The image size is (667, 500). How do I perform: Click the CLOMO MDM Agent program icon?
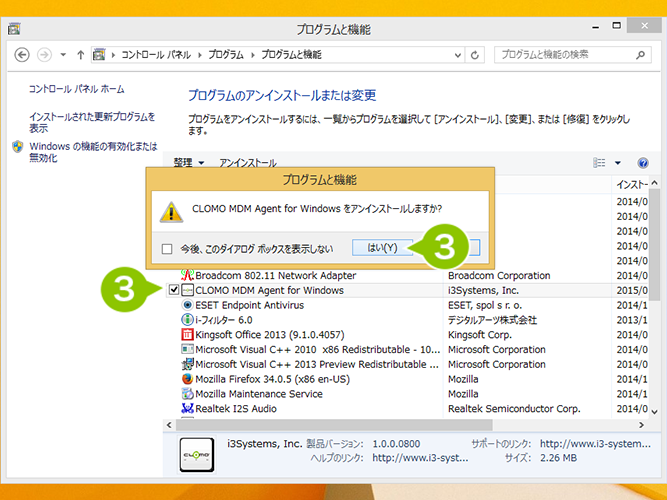tap(188, 290)
